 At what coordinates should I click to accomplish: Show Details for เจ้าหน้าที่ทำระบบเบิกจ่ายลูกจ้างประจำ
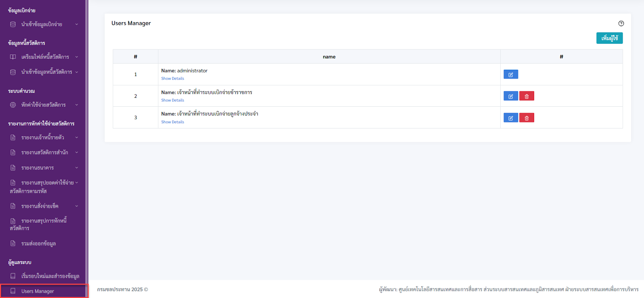173,122
